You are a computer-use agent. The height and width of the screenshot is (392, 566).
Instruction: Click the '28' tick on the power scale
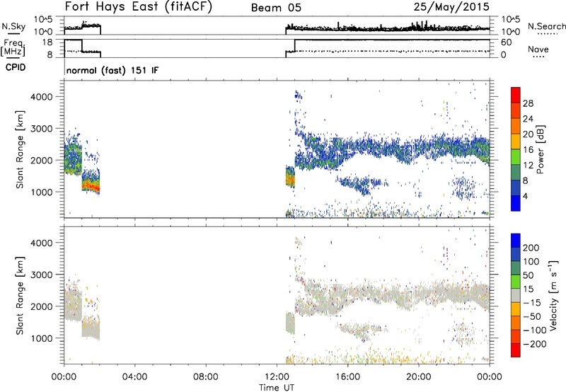pyautogui.click(x=528, y=103)
